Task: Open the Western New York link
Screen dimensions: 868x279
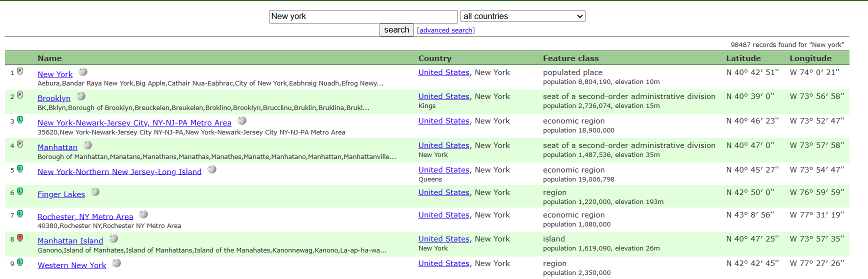Action: click(x=72, y=265)
